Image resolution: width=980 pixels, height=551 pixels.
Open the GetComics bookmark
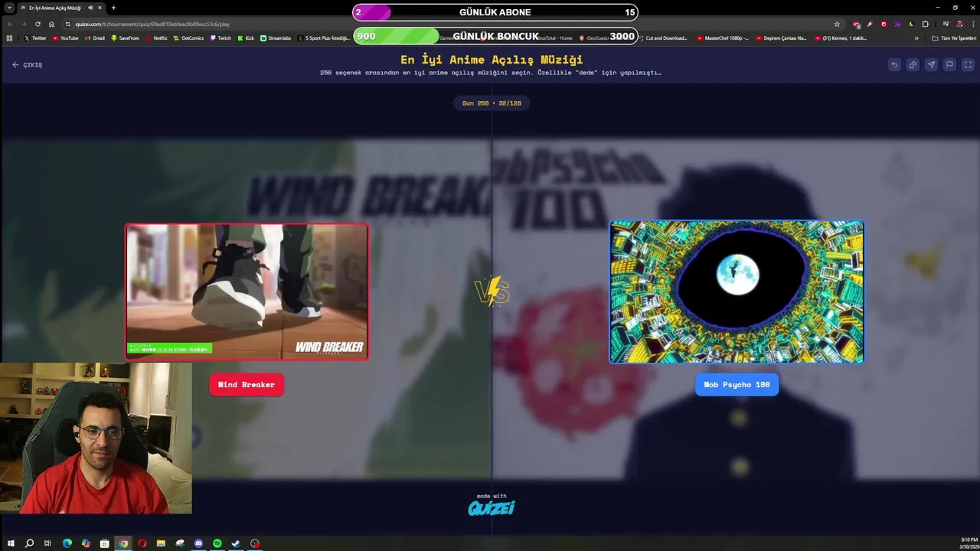(188, 37)
